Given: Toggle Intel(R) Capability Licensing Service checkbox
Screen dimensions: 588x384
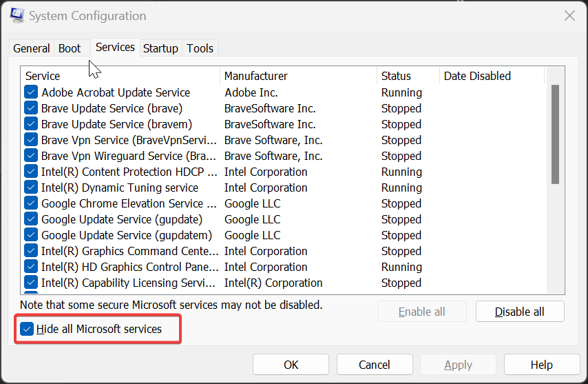Looking at the screenshot, I should point(31,283).
